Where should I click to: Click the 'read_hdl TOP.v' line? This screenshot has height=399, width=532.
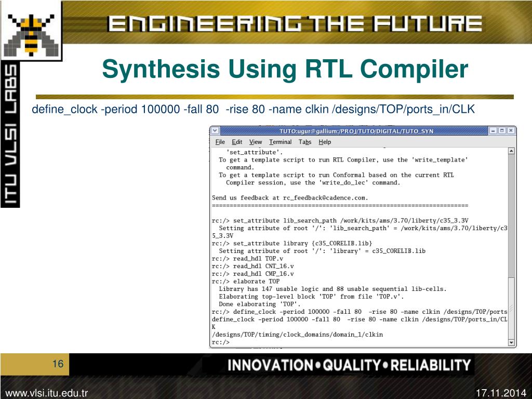tap(247, 259)
